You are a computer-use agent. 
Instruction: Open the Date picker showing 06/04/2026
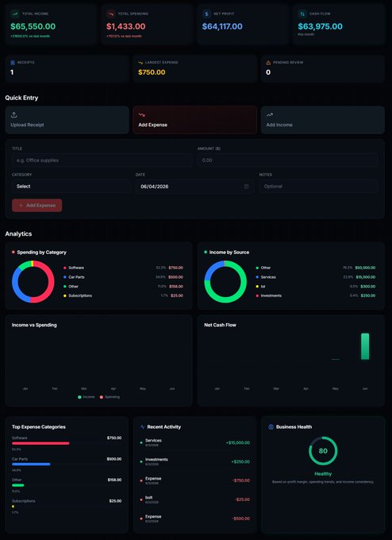click(194, 187)
